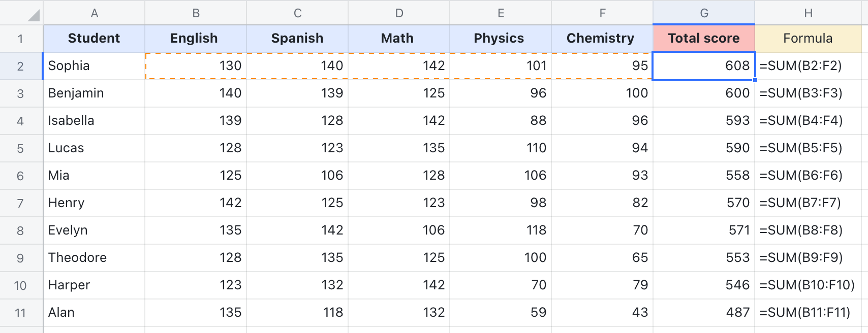Click Harper's Physics score of 70
This screenshot has height=333, width=868.
[x=500, y=285]
